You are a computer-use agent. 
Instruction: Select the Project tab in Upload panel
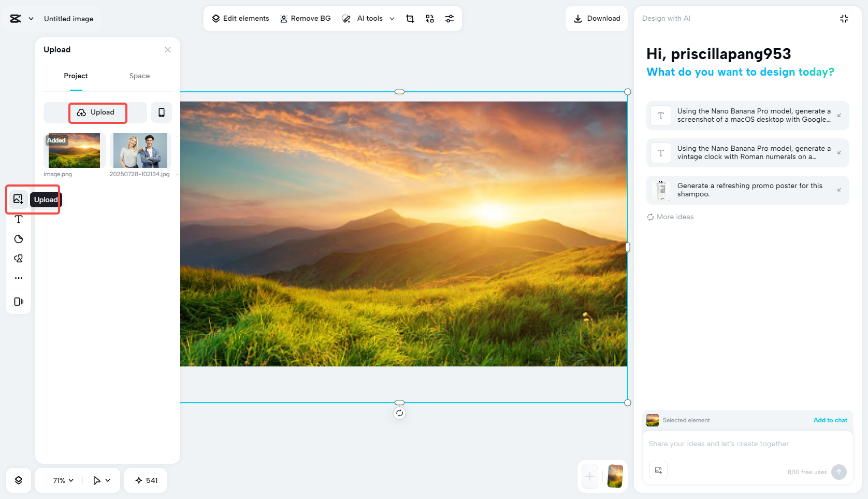coord(76,76)
